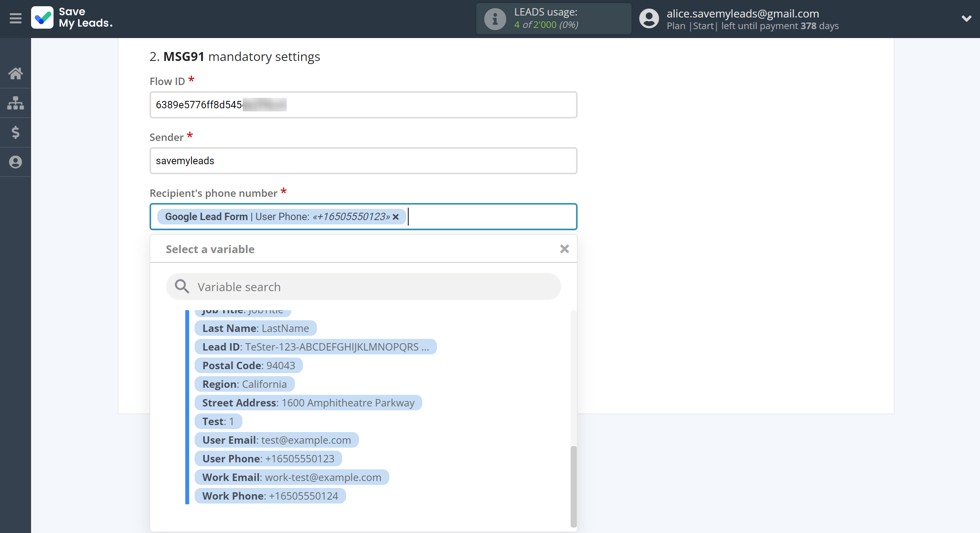Close the Select a variable panel
Image resolution: width=980 pixels, height=533 pixels.
(564, 249)
